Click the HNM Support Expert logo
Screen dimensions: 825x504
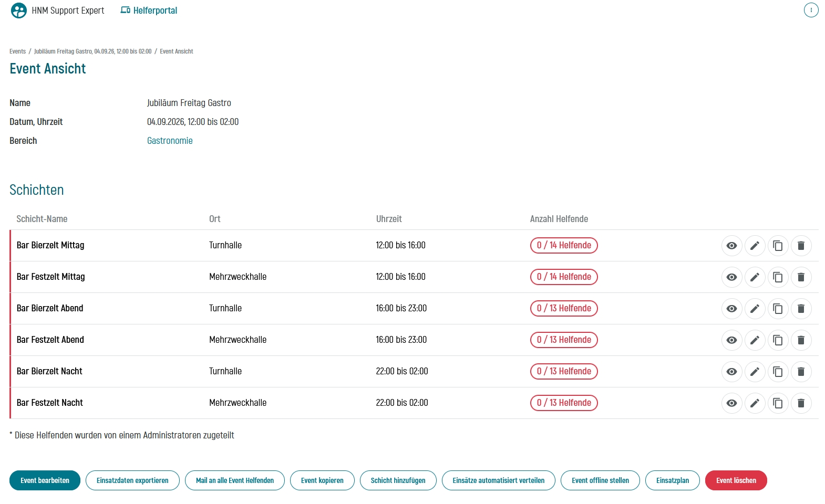point(19,10)
